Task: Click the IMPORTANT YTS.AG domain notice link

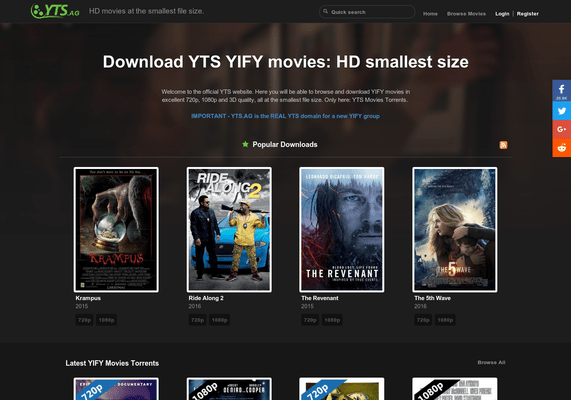Action: pos(286,116)
